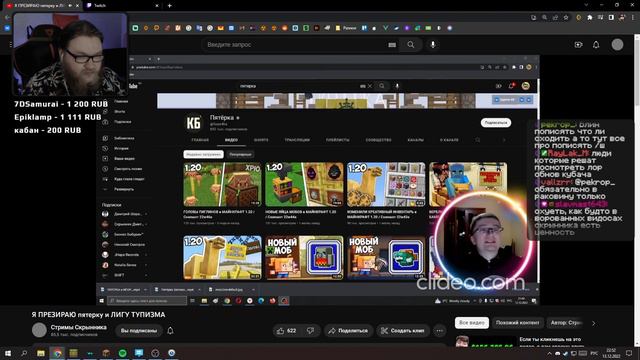Image resolution: width=640 pixels, height=360 pixels.
Task: Click the taskbar clock showing 22:52
Action: [611, 353]
